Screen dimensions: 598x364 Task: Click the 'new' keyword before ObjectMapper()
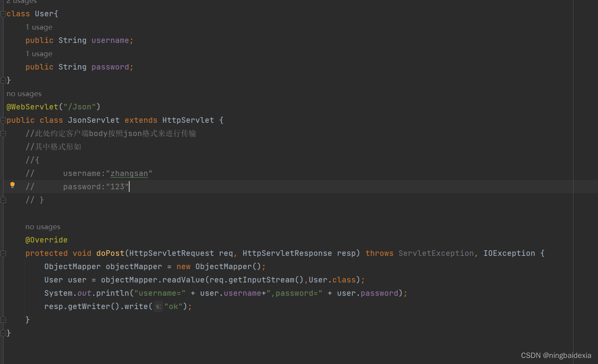point(183,267)
